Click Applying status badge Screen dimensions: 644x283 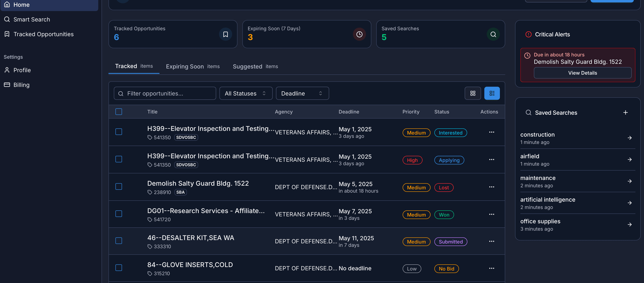[449, 160]
